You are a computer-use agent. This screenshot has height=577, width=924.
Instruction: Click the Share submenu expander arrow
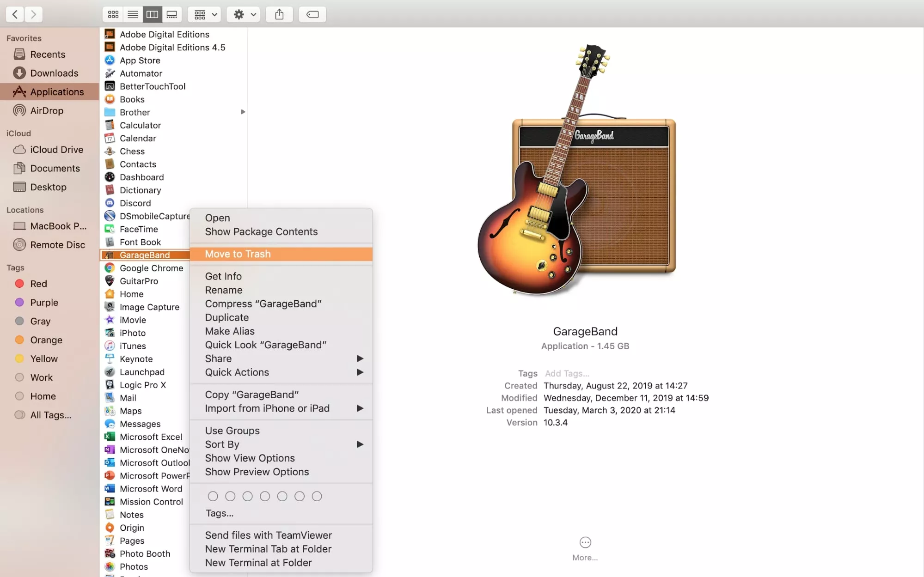pyautogui.click(x=360, y=358)
